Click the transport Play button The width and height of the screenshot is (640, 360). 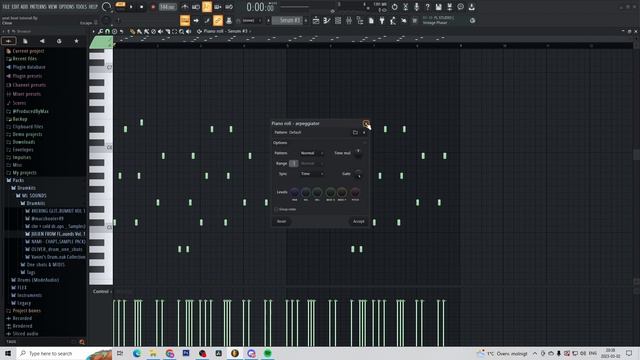pyautogui.click(x=131, y=7)
